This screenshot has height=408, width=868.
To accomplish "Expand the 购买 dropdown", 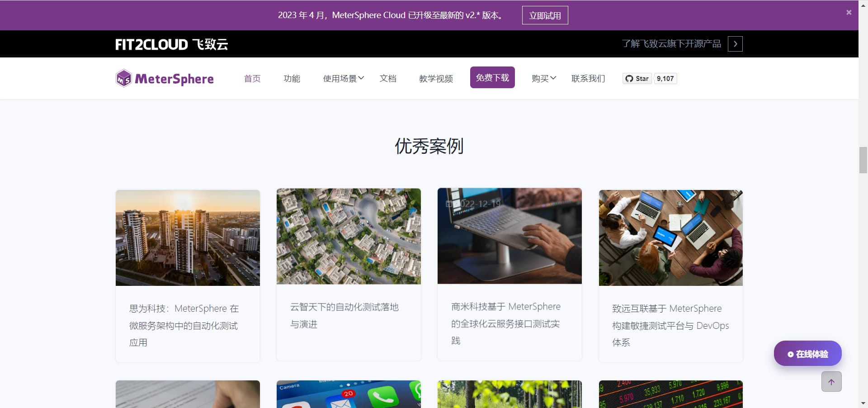I will point(544,79).
